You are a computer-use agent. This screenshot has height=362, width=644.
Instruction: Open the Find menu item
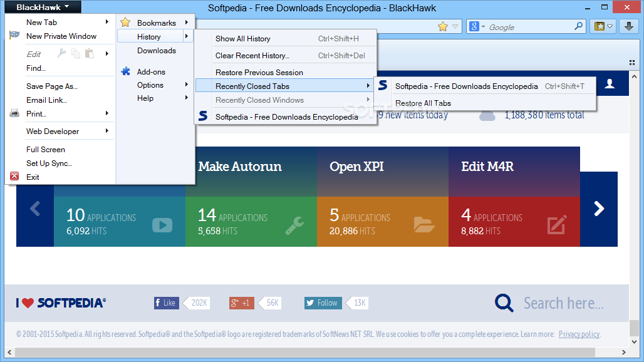(x=60, y=68)
